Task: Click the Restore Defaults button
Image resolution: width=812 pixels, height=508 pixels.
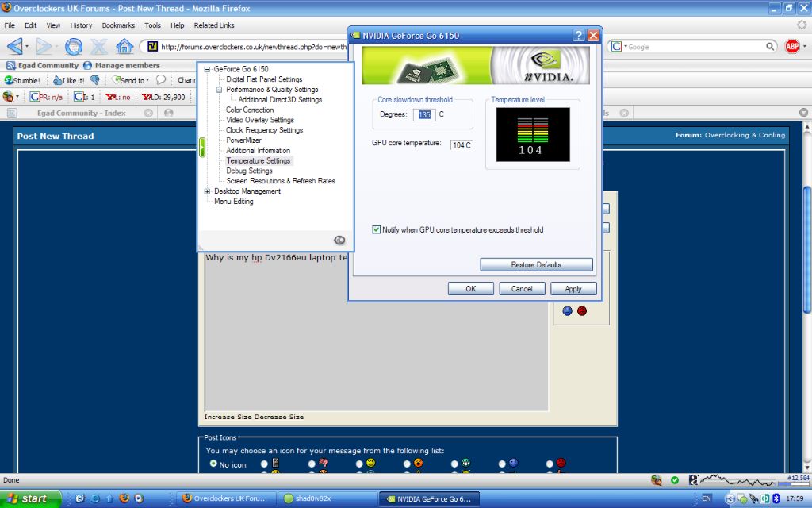Action: 536,264
